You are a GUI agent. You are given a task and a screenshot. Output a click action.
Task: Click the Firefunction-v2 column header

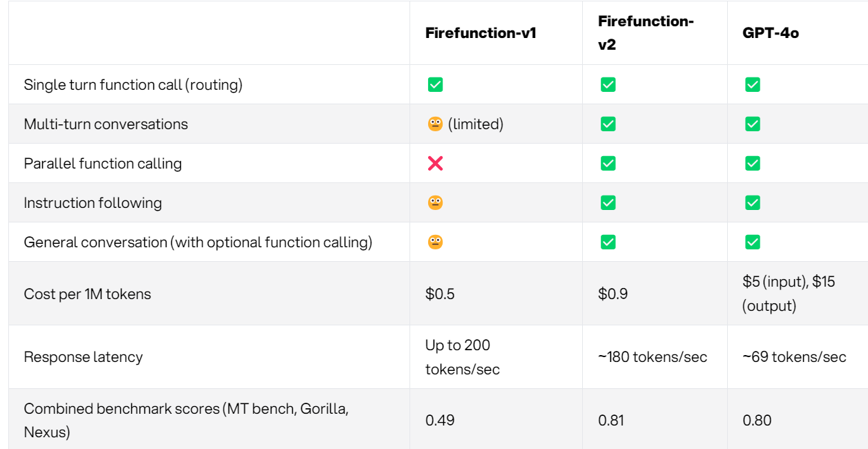646,33
